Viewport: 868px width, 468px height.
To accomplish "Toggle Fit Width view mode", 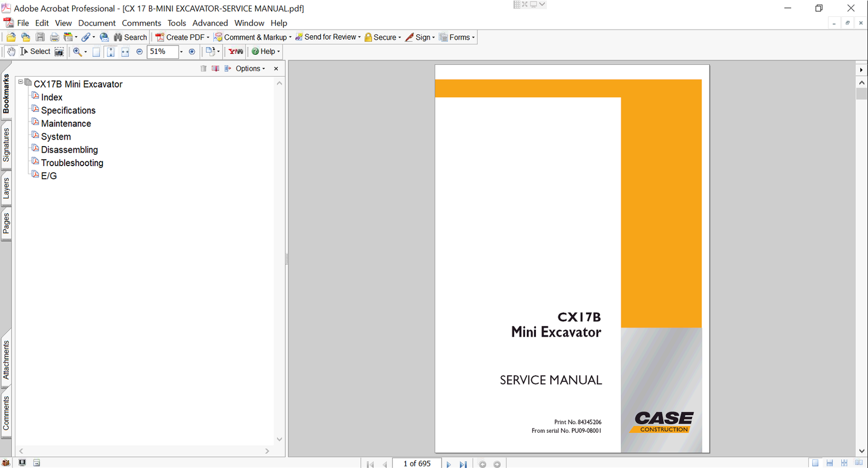I will [125, 52].
